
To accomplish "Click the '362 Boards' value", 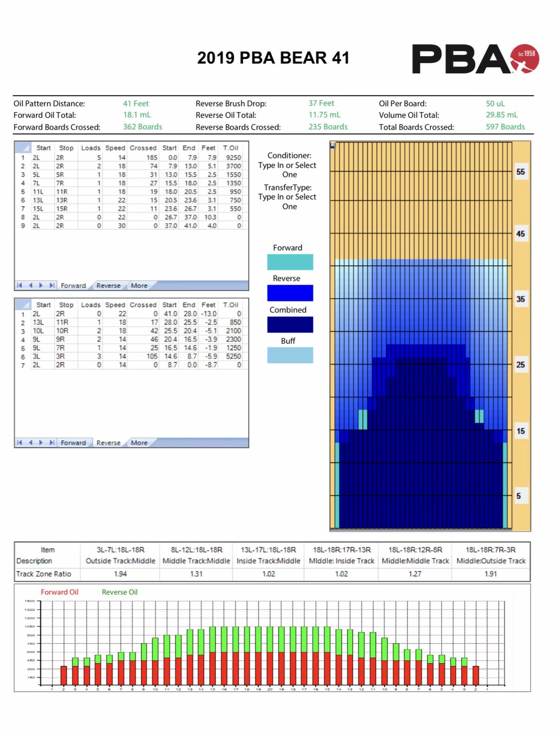I will (x=142, y=127).
